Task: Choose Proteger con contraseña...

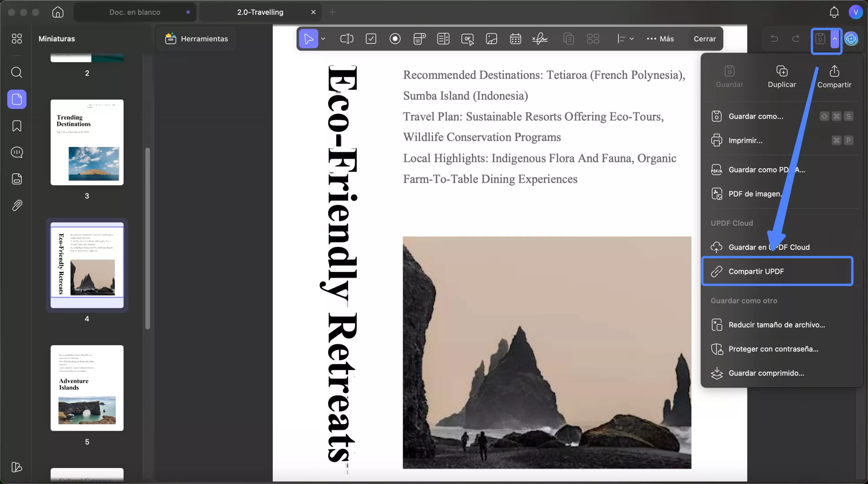Action: coord(782,349)
